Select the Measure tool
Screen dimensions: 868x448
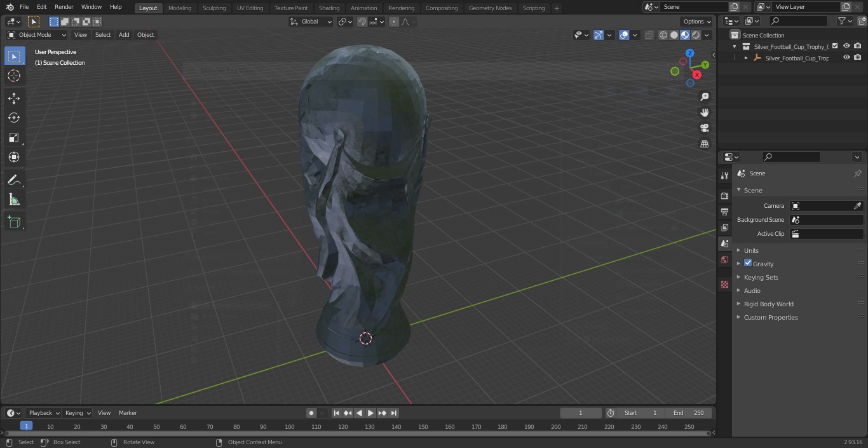click(x=14, y=200)
